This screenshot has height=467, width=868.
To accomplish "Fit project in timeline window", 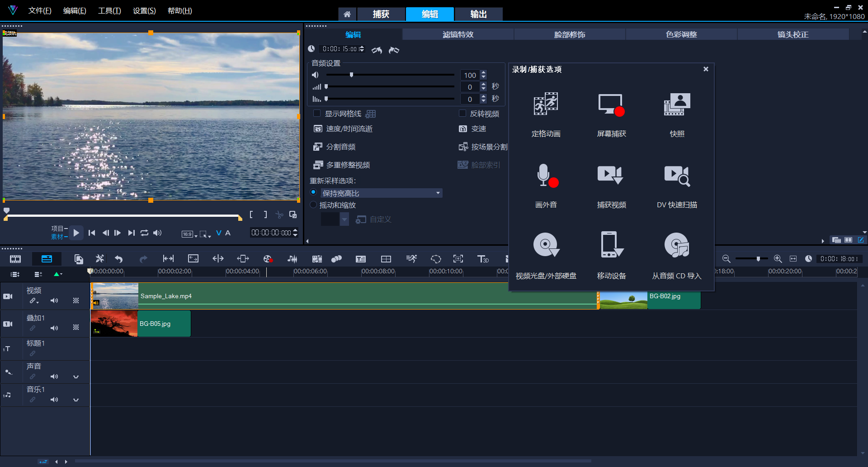I will [x=793, y=258].
